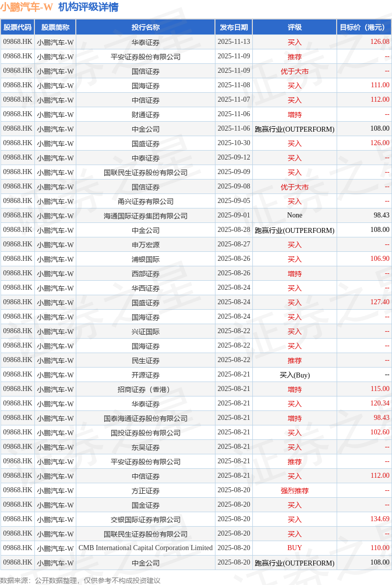The image size is (392, 585).
Task: Click the 数据来源 disclaimer footer text
Action: coord(80,581)
